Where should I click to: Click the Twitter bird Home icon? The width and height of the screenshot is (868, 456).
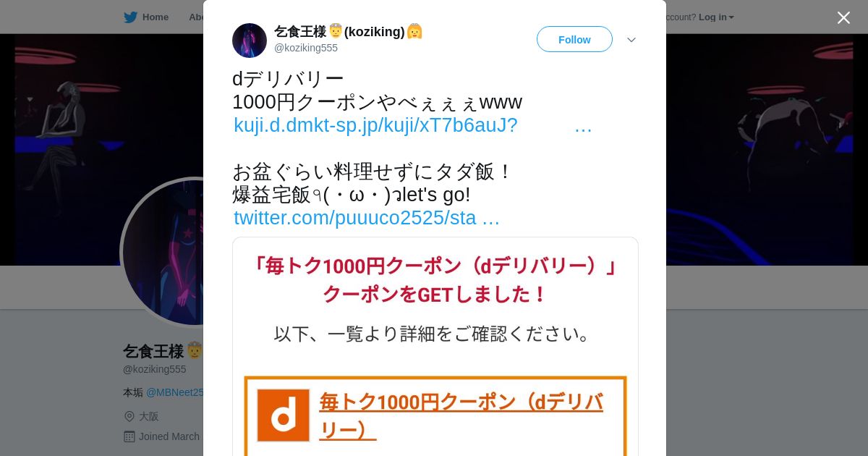[x=130, y=17]
